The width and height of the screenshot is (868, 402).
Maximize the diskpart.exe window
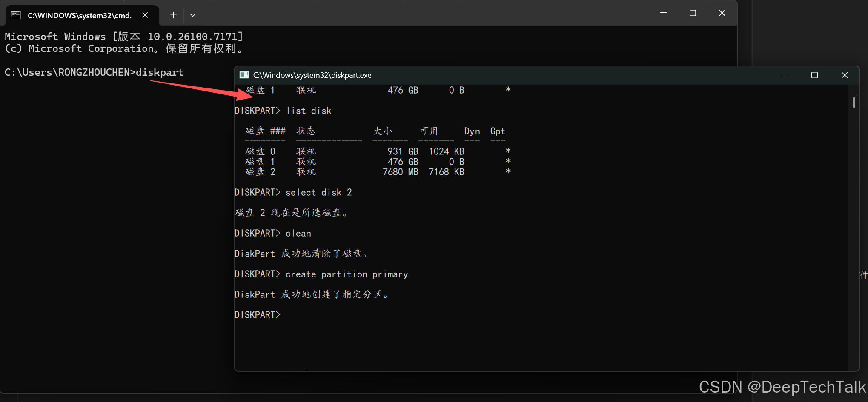(814, 75)
